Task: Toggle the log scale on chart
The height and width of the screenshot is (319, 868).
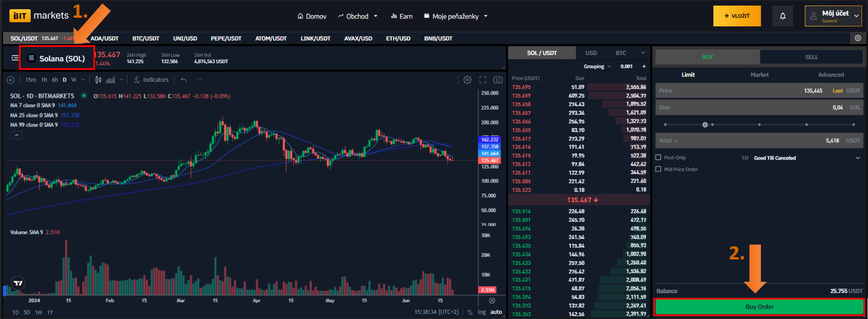Action: click(482, 312)
